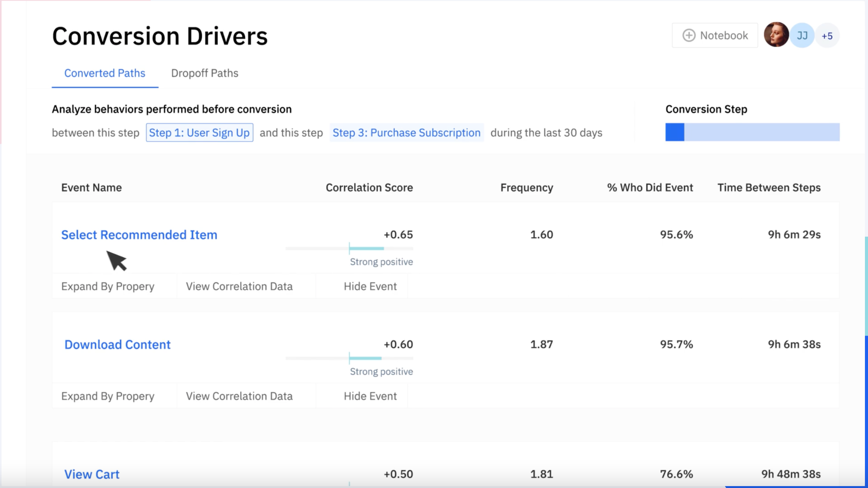Hide the Download Content event
This screenshot has width=868, height=488.
point(369,396)
